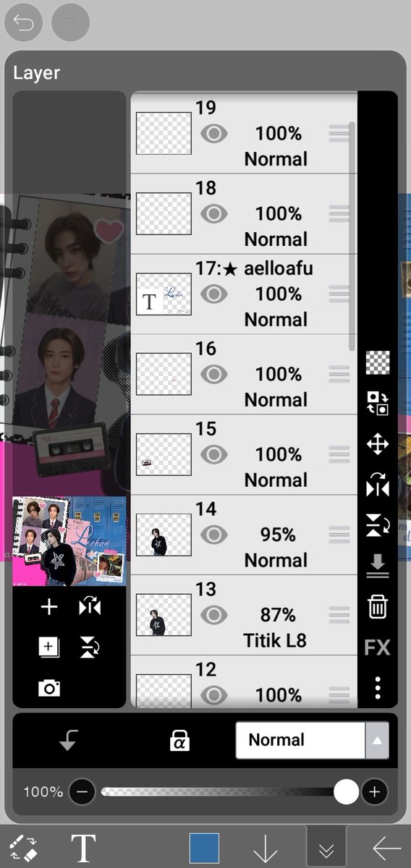Import photo with camera icon

tap(48, 688)
